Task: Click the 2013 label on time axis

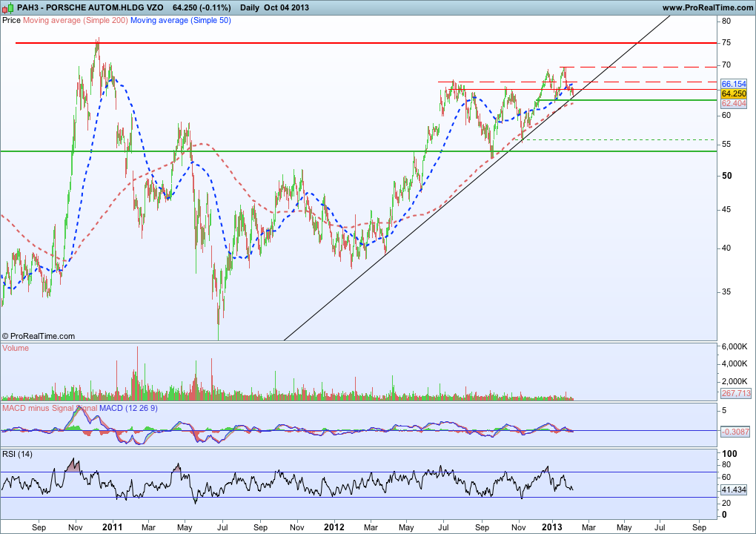Action: coord(552,527)
